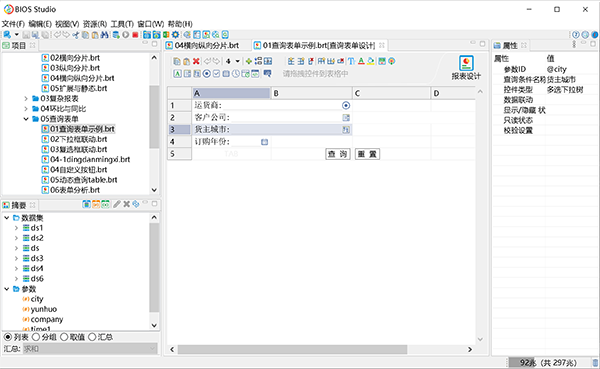This screenshot has width=600, height=369.
Task: Click the horizontal scrollbar of the design grid
Action: tap(292, 349)
